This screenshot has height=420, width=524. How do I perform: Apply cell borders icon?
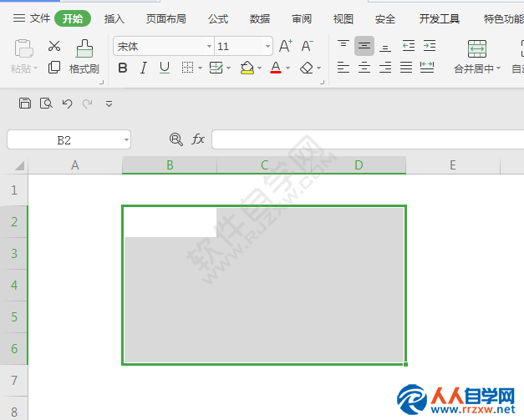tap(187, 68)
